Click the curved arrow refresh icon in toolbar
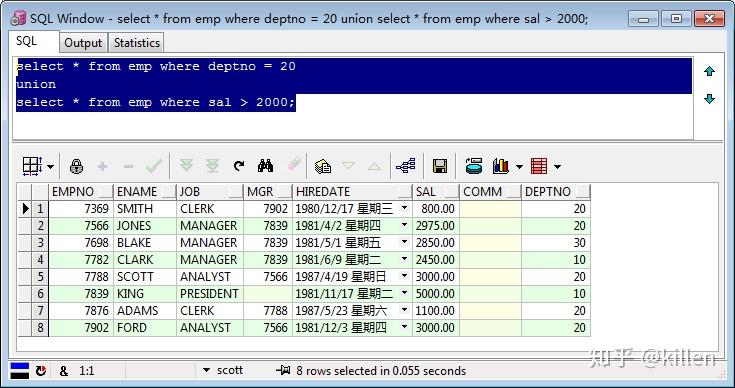 pyautogui.click(x=239, y=165)
